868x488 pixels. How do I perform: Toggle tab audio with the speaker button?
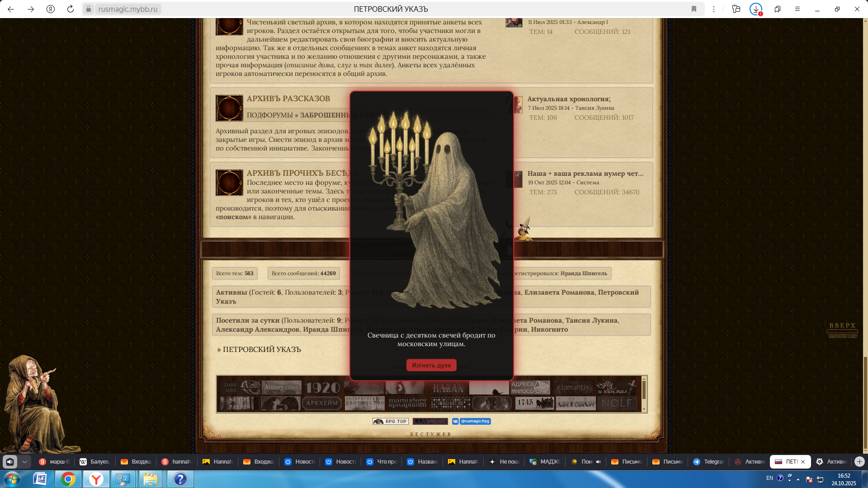10,461
